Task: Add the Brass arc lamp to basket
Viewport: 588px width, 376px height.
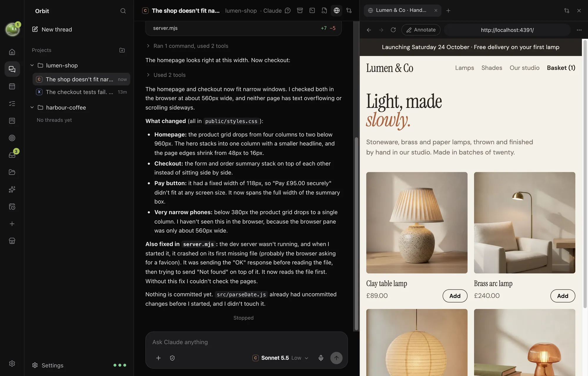Action: click(x=563, y=296)
